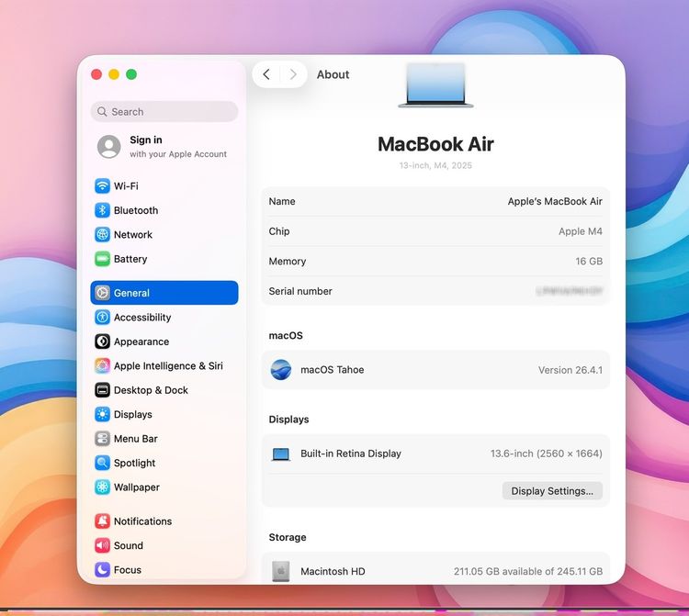
Task: Open Sign in with your Apple Account
Action: [164, 147]
